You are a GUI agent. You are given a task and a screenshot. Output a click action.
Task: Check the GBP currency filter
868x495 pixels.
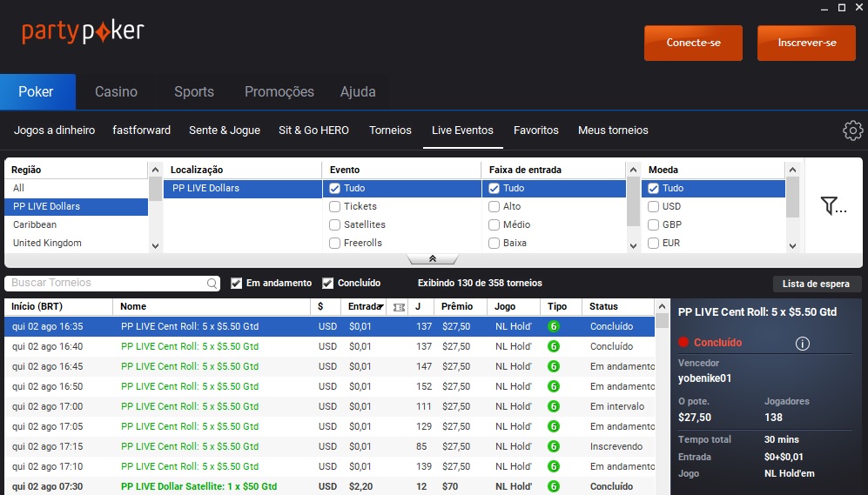coord(653,224)
